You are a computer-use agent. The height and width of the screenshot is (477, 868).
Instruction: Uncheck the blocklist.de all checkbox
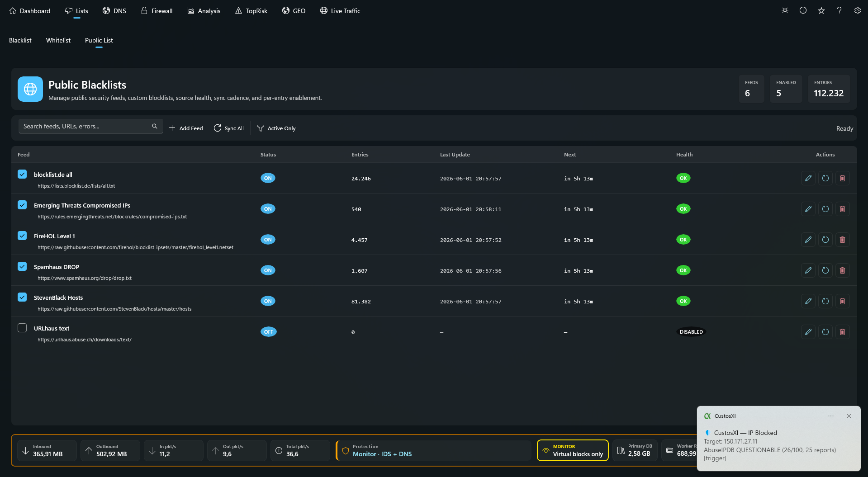(22, 174)
